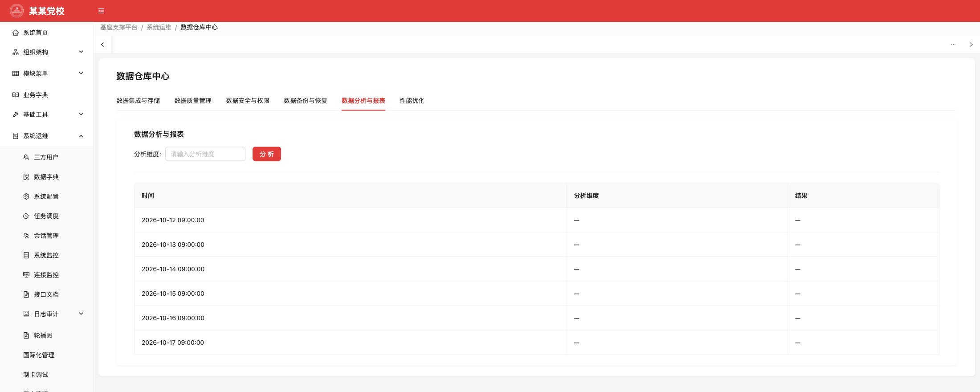Open the 系统运维 breadcrumb link
This screenshot has width=980, height=392.
click(x=159, y=28)
